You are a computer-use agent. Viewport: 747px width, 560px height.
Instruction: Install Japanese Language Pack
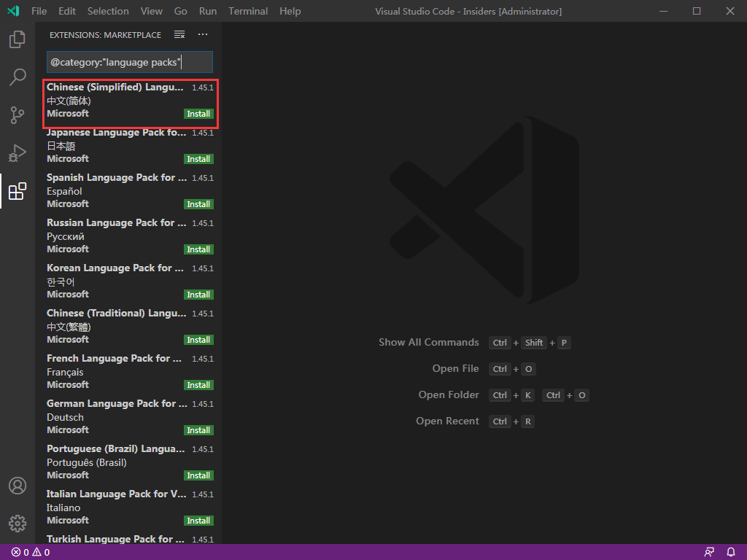click(198, 159)
